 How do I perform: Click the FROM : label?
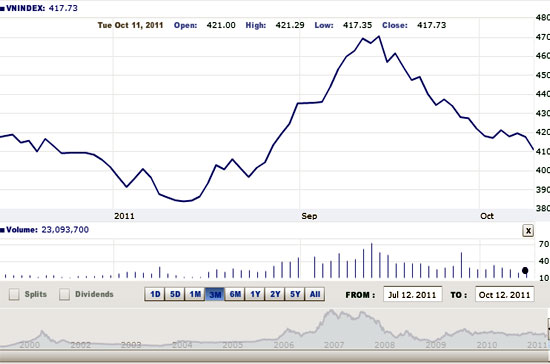[x=360, y=295]
